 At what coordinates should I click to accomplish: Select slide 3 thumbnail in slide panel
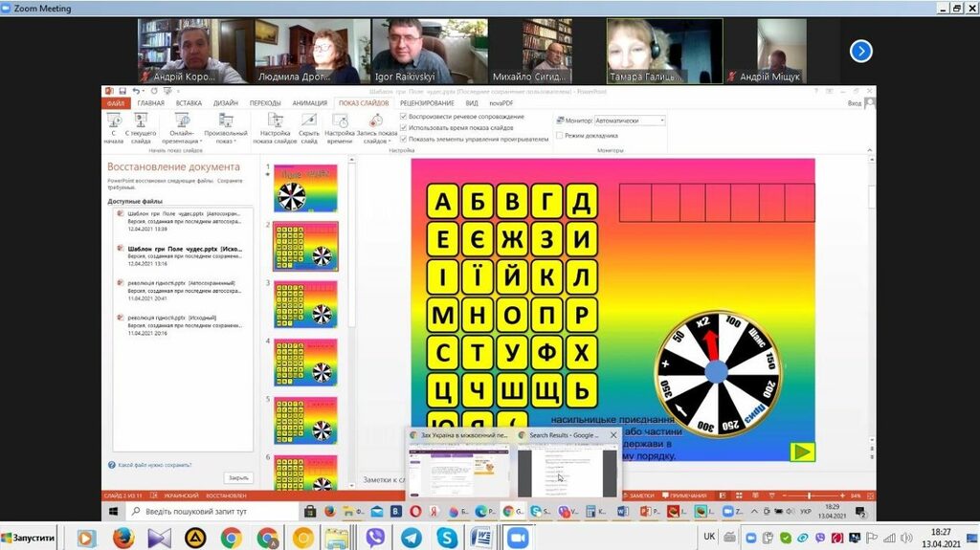(305, 303)
